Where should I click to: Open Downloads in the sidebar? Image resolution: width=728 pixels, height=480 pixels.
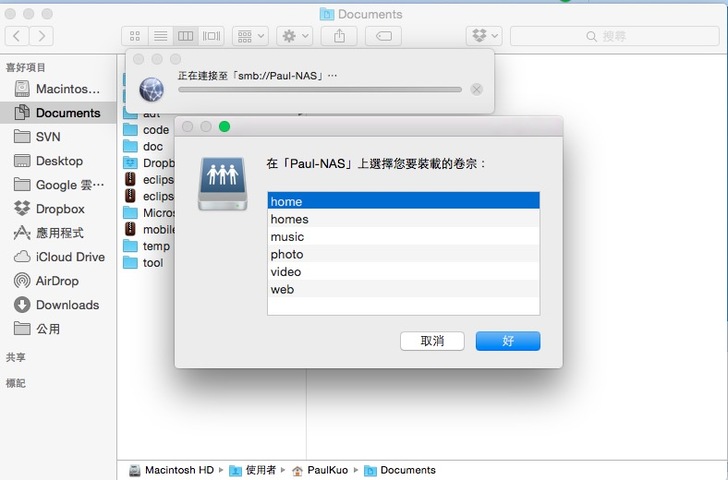pos(58,305)
